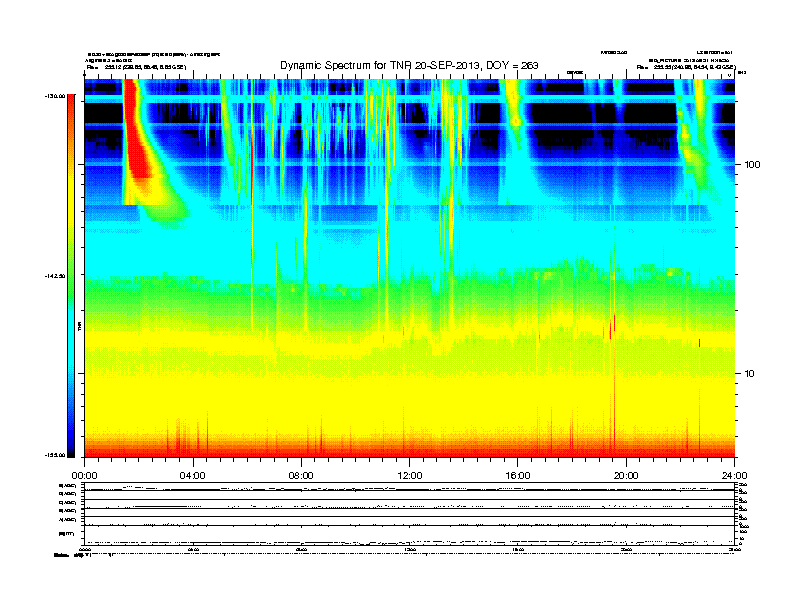The height and width of the screenshot is (612, 792).
Task: Click the 12:00 time axis label
Action: pyautogui.click(x=410, y=476)
